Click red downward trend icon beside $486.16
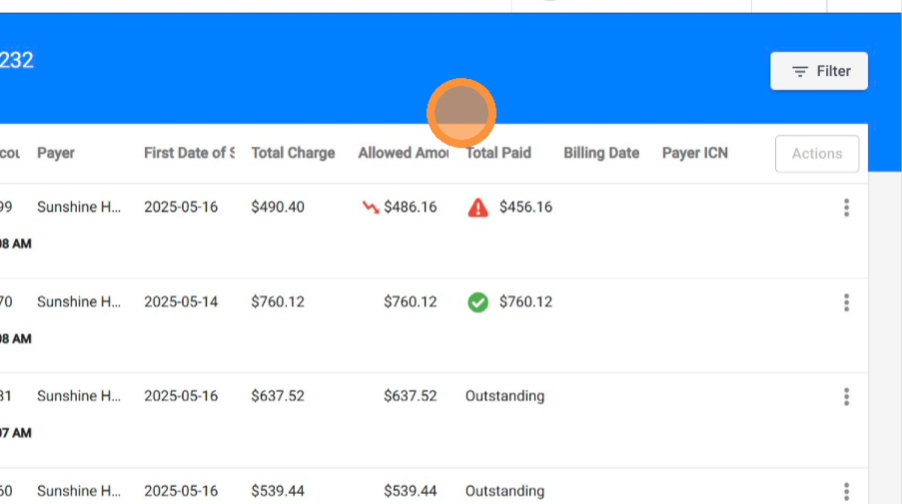 coord(370,207)
